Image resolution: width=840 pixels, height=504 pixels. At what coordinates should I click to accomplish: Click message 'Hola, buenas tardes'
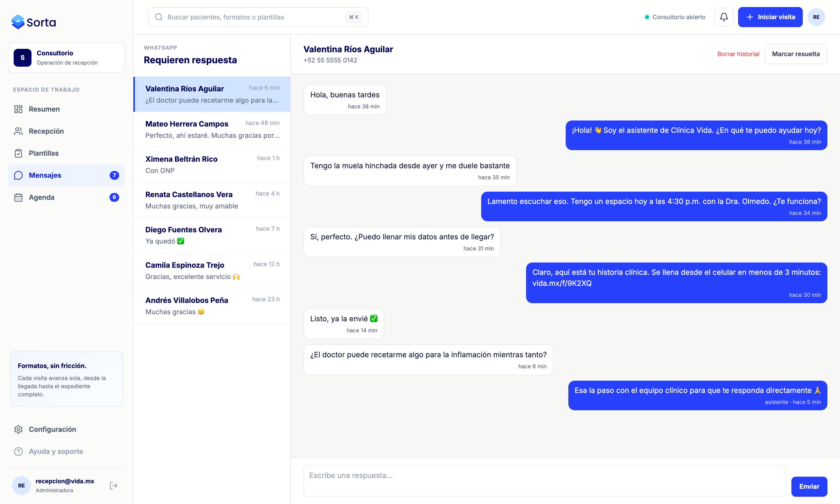[345, 100]
